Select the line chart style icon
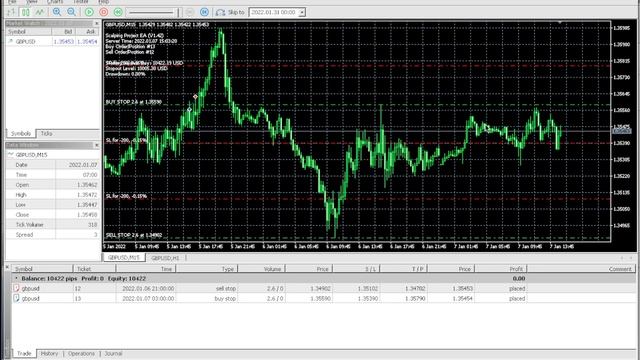 coord(40,12)
